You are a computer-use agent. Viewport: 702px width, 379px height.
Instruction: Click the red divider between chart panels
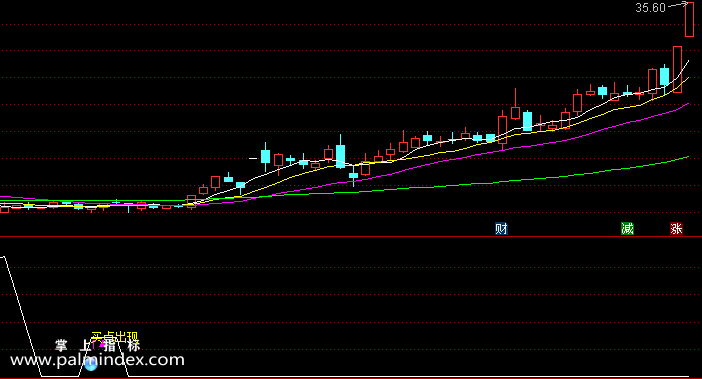tap(351, 236)
